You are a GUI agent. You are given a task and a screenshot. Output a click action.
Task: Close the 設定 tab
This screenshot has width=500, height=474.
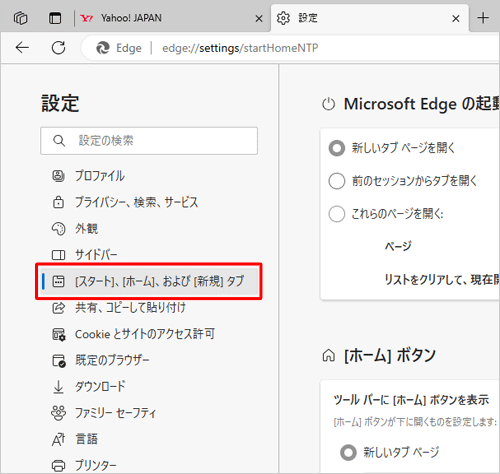(456, 19)
